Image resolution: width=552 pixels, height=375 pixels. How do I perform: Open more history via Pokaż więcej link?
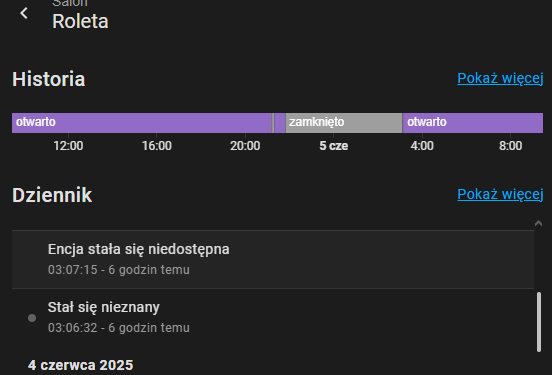pyautogui.click(x=500, y=78)
